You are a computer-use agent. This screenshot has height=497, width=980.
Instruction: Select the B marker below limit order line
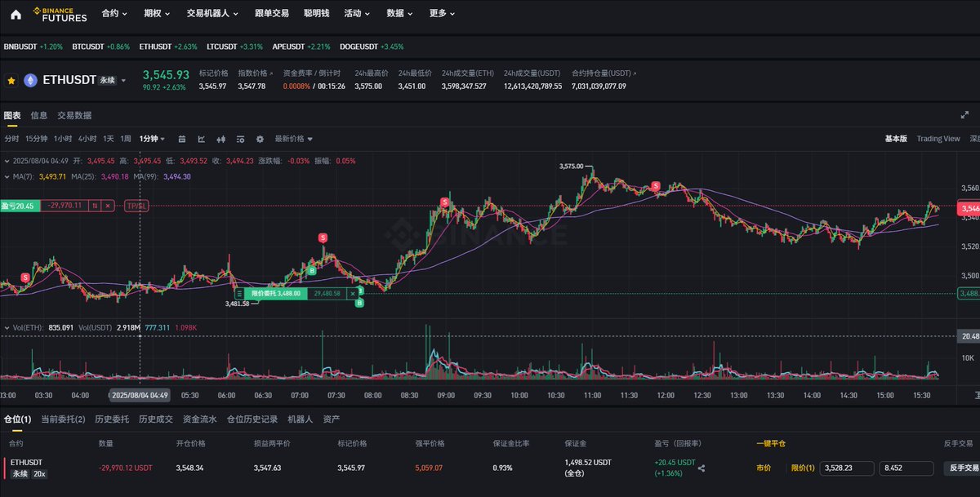point(359,304)
